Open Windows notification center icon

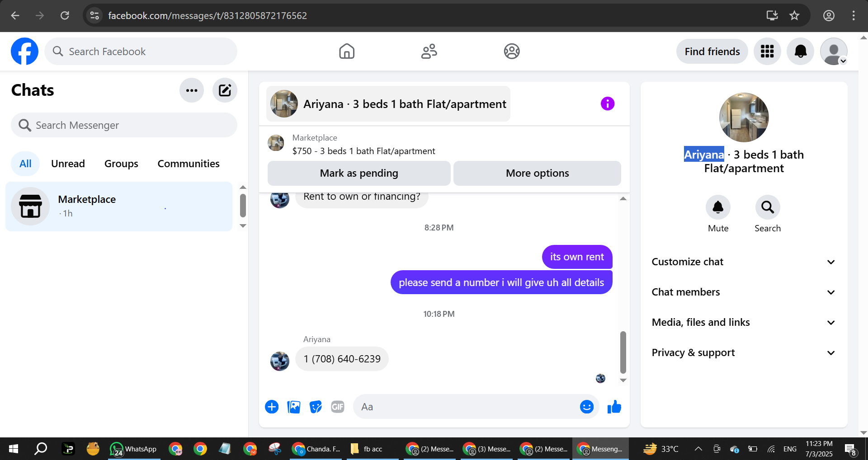click(x=851, y=449)
